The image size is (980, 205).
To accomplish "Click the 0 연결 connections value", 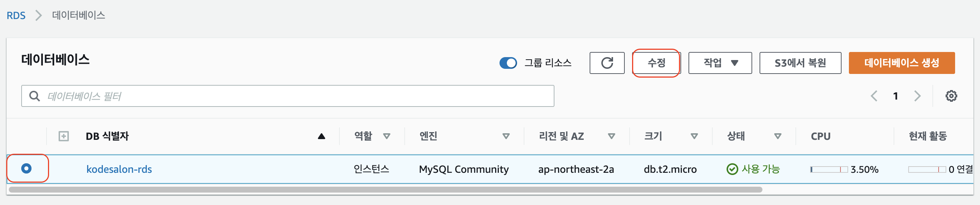I will coord(960,169).
